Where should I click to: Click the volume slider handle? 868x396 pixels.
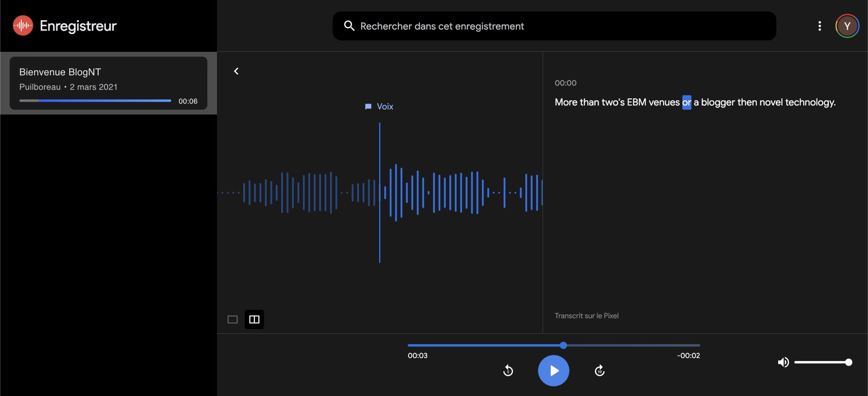point(848,362)
